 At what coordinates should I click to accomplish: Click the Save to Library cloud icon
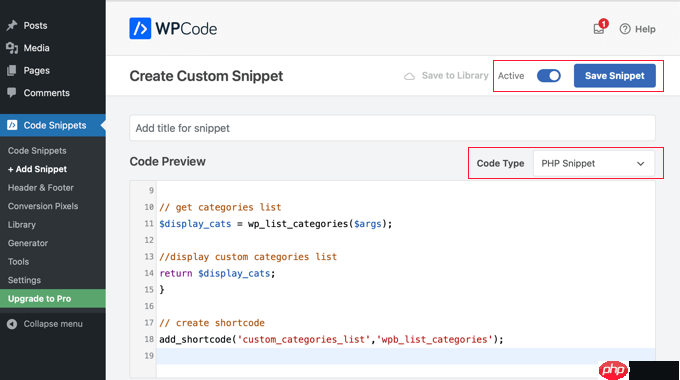[x=409, y=76]
